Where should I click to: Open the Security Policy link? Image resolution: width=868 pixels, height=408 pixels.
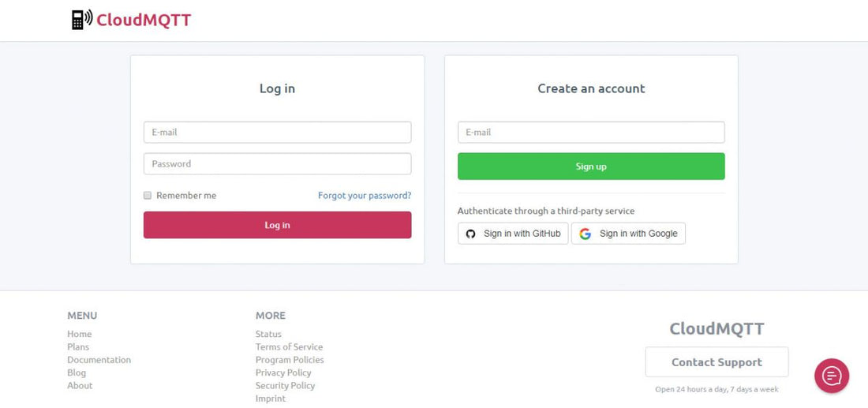click(285, 385)
